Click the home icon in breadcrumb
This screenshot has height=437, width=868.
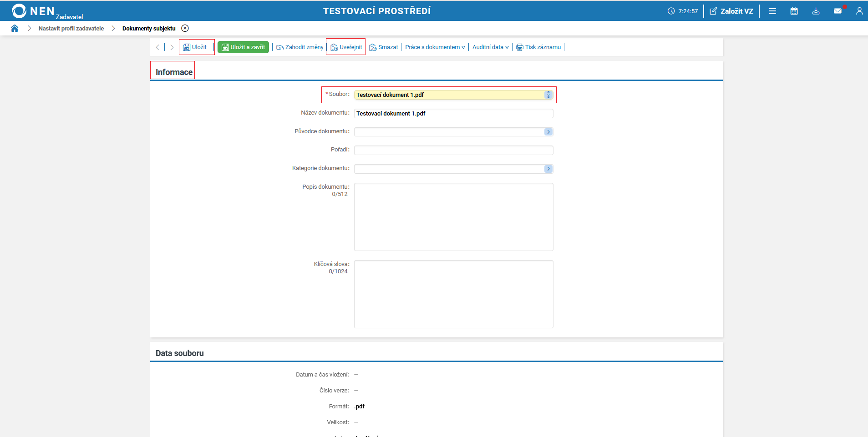(15, 28)
